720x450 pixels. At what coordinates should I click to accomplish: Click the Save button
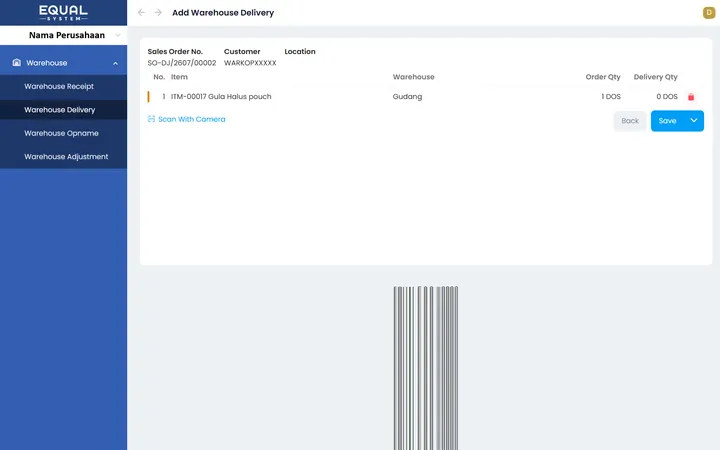point(667,121)
